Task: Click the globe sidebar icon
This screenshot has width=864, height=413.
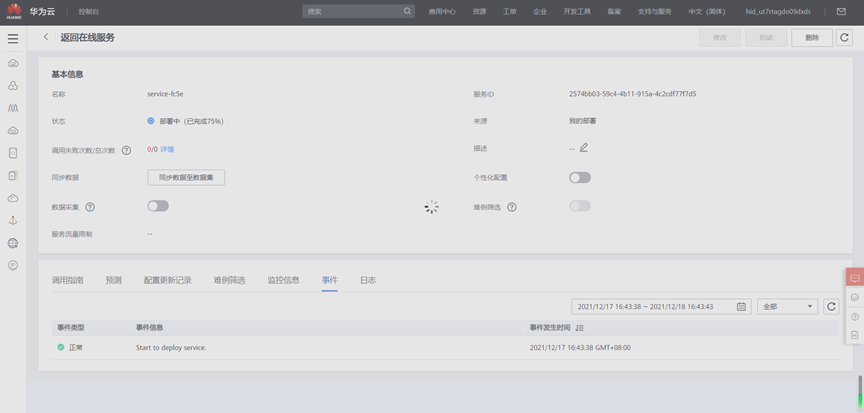Action: click(13, 243)
